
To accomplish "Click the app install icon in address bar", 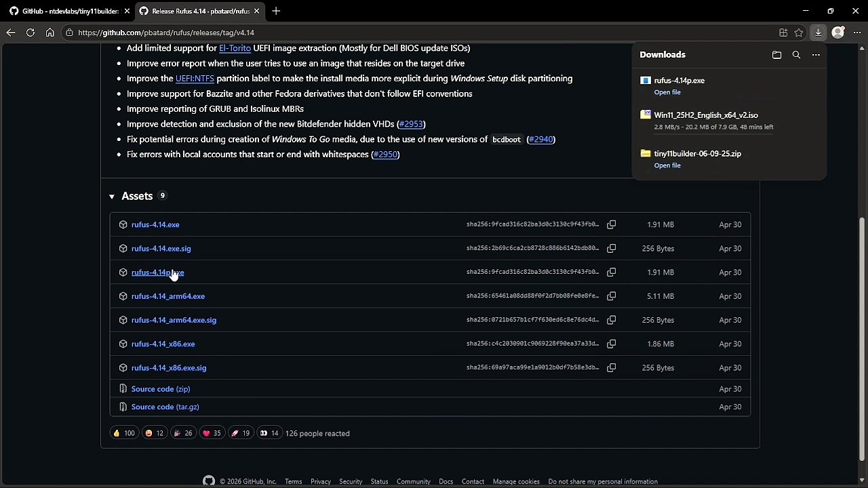I will (x=783, y=33).
